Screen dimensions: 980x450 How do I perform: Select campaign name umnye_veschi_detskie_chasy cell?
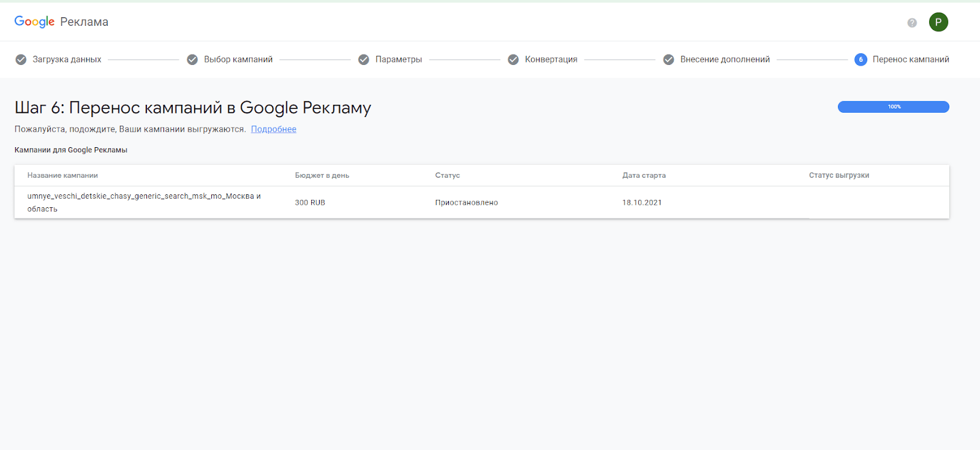[144, 202]
